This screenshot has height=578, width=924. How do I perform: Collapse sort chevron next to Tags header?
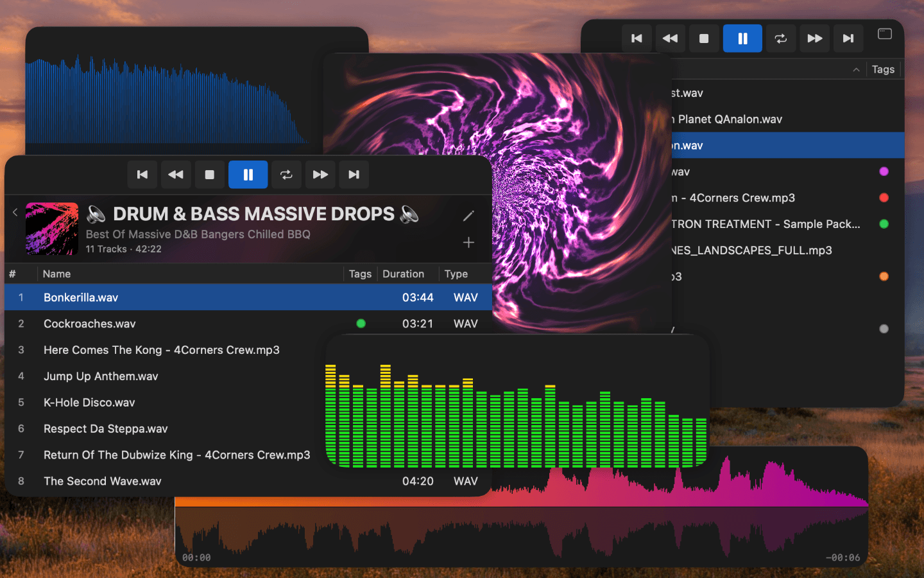pyautogui.click(x=856, y=70)
